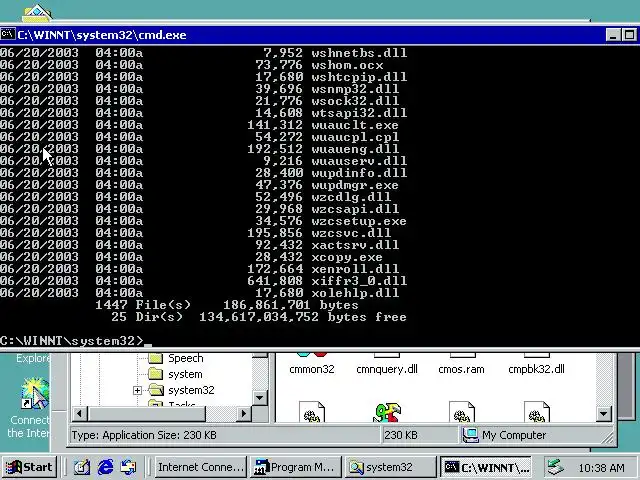Screen dimensions: 640x480
Task: Click the wuaucpl.cpl line in cmd
Action: click(x=200, y=137)
